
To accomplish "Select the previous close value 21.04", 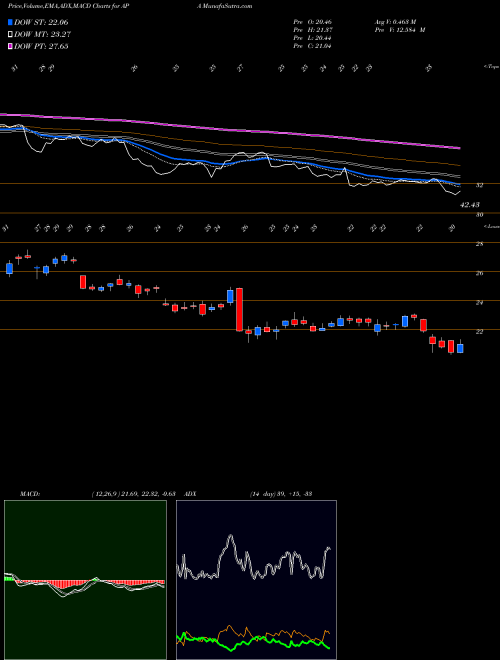I will pyautogui.click(x=322, y=46).
